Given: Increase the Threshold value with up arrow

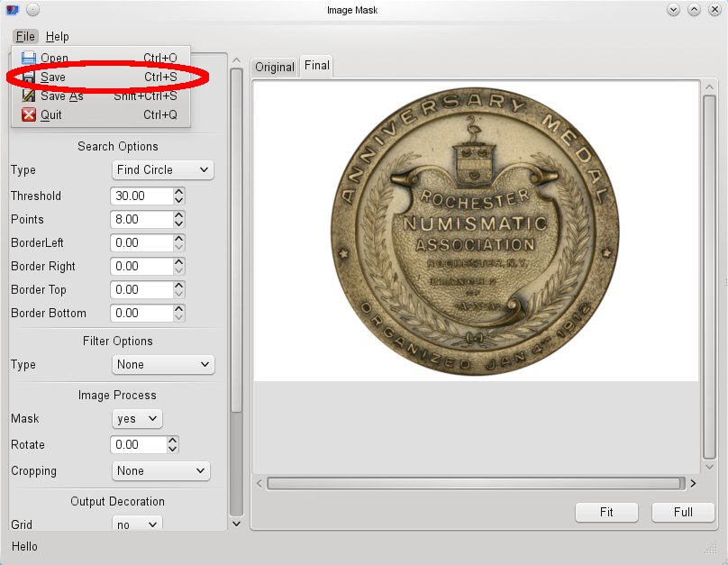Looking at the screenshot, I should pos(179,191).
